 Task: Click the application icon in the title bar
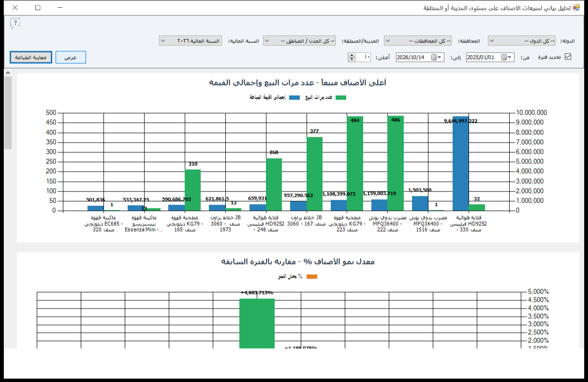tap(576, 8)
